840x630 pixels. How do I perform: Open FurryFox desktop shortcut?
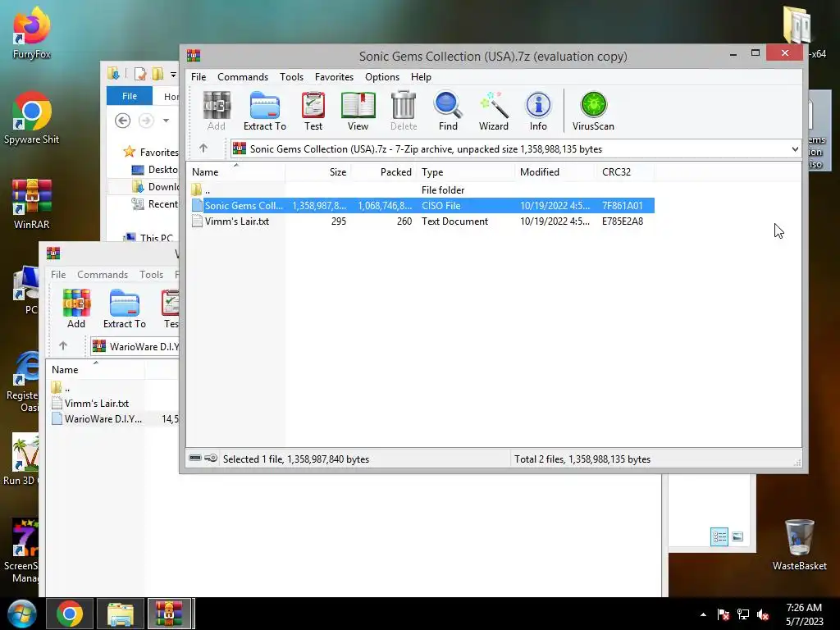pos(32,33)
